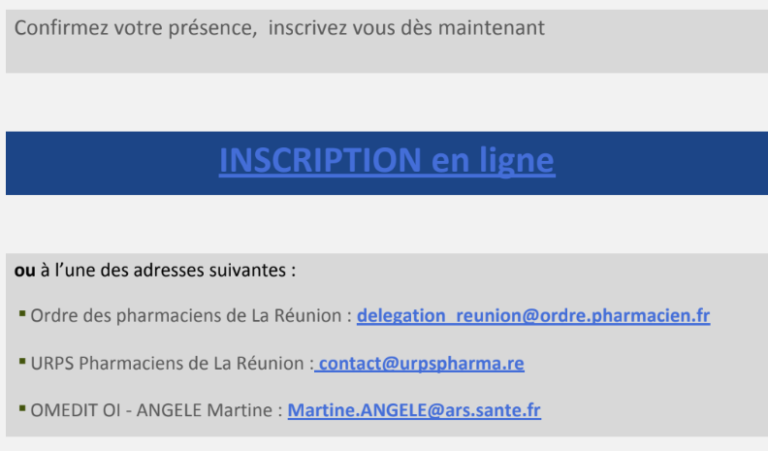Viewport: 768px width, 451px height.
Task: Select the 'OMEDIT OI - ANGELE Martine' label
Action: (151, 410)
